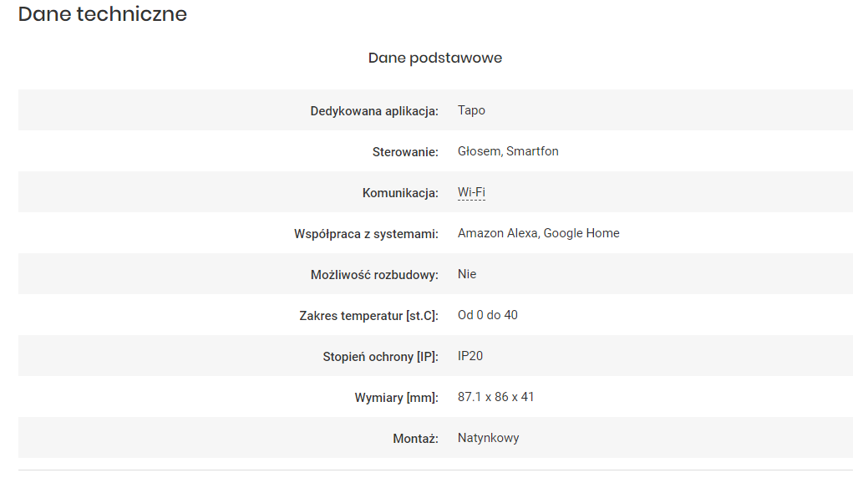The width and height of the screenshot is (868, 478).
Task: Click the "IP20" protection rating value
Action: [x=470, y=356]
